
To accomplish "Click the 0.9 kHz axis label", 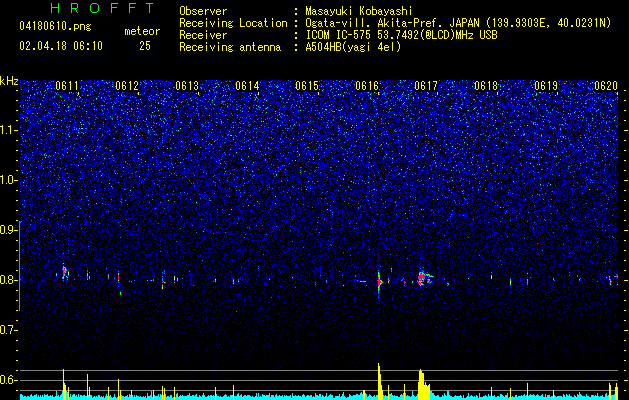I will pyautogui.click(x=9, y=230).
